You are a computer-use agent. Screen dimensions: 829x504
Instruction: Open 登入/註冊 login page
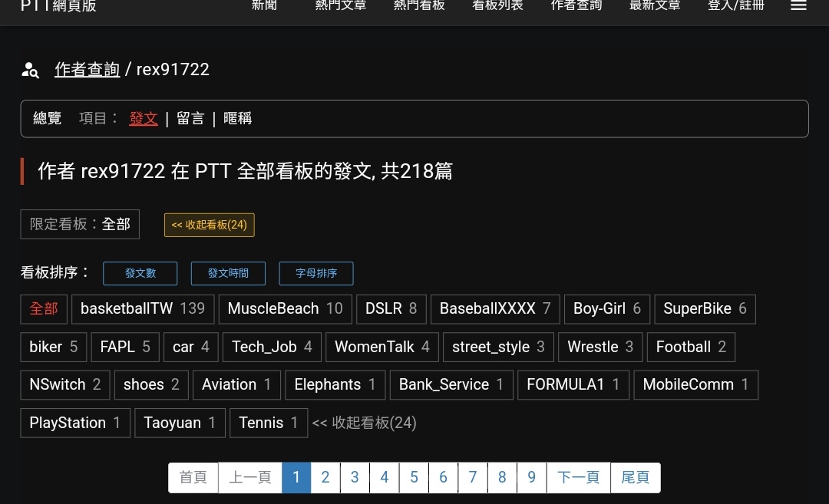735,6
